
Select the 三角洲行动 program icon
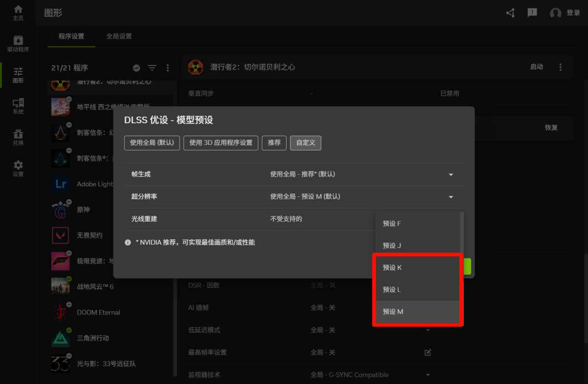click(x=60, y=338)
